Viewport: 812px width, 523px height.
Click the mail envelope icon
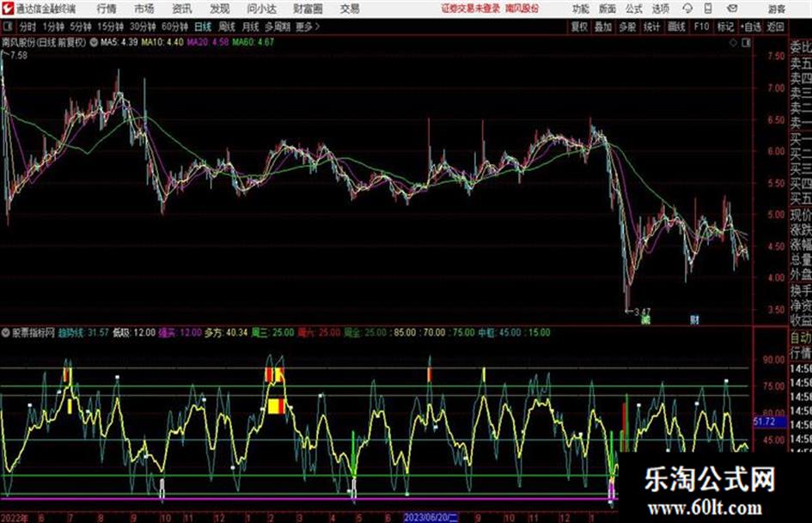click(732, 9)
